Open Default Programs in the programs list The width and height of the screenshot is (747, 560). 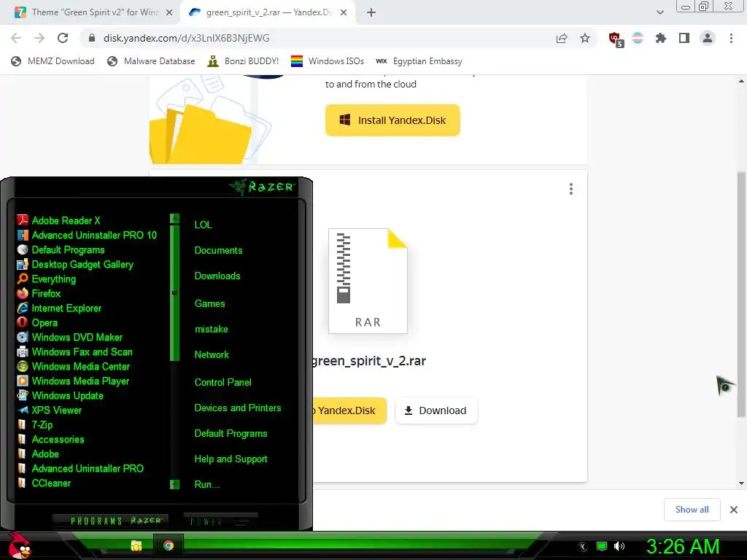61,250
